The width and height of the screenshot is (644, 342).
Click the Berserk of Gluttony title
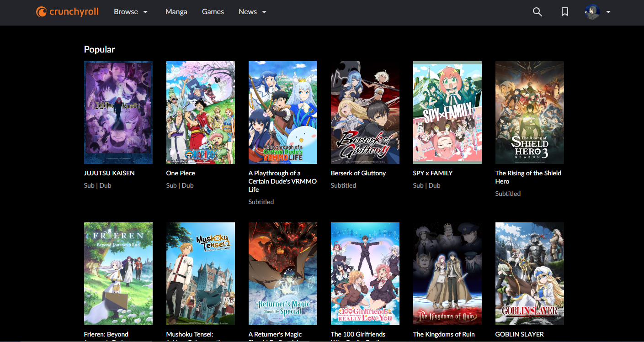(358, 173)
